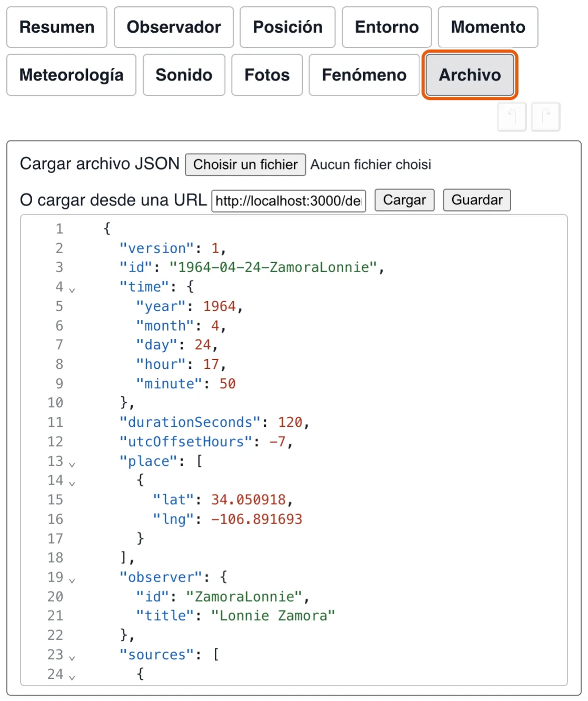Click the redo arrow icon

click(x=546, y=116)
